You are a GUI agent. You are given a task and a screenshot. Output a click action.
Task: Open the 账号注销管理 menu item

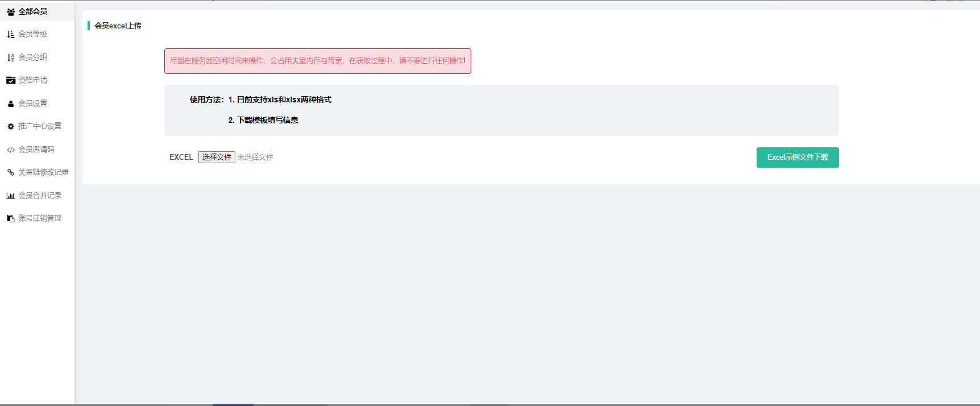[x=39, y=218]
